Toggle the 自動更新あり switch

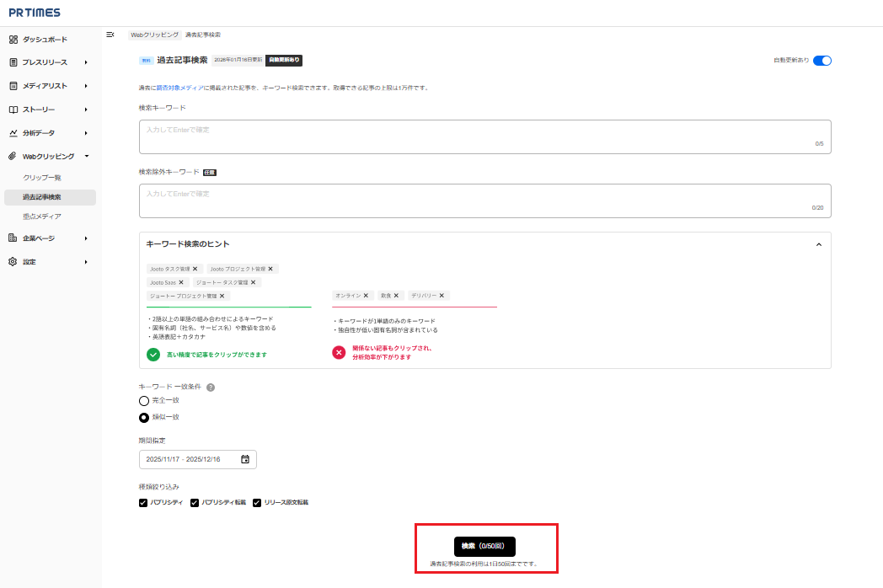(x=822, y=61)
